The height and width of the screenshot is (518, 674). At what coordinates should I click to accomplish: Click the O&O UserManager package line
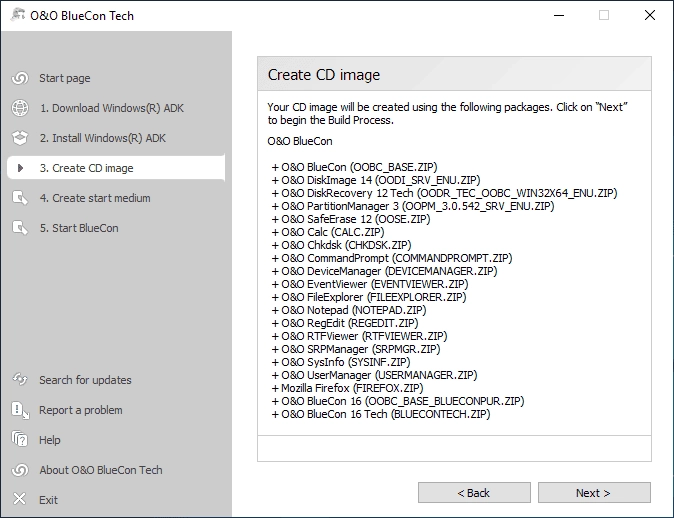[x=375, y=375]
